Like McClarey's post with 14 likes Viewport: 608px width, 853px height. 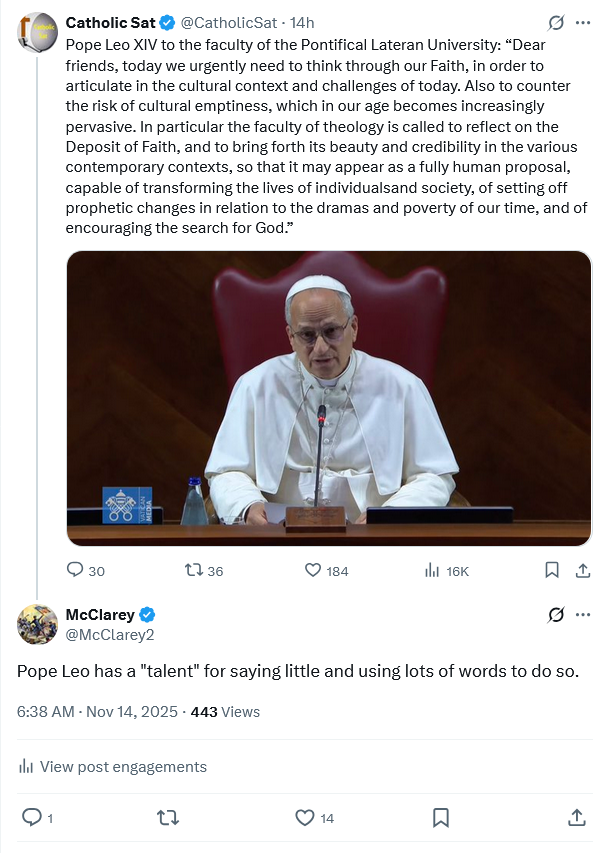305,818
